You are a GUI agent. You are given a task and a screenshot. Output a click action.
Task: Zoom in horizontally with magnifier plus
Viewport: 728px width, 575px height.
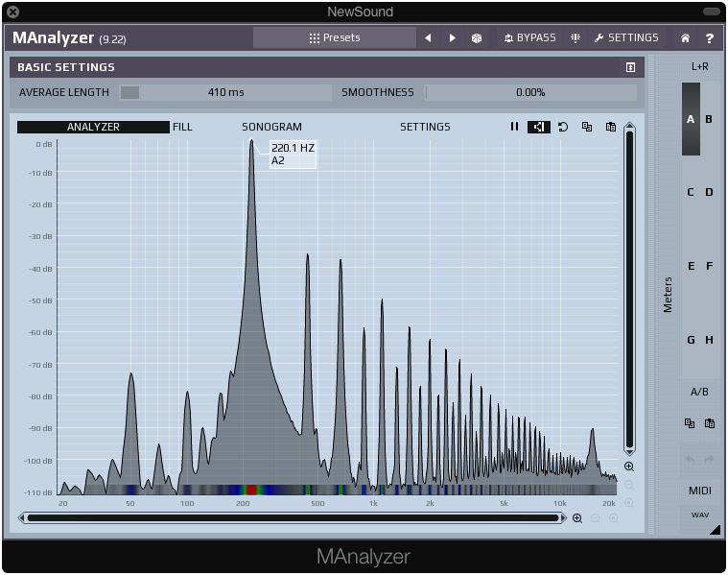577,518
